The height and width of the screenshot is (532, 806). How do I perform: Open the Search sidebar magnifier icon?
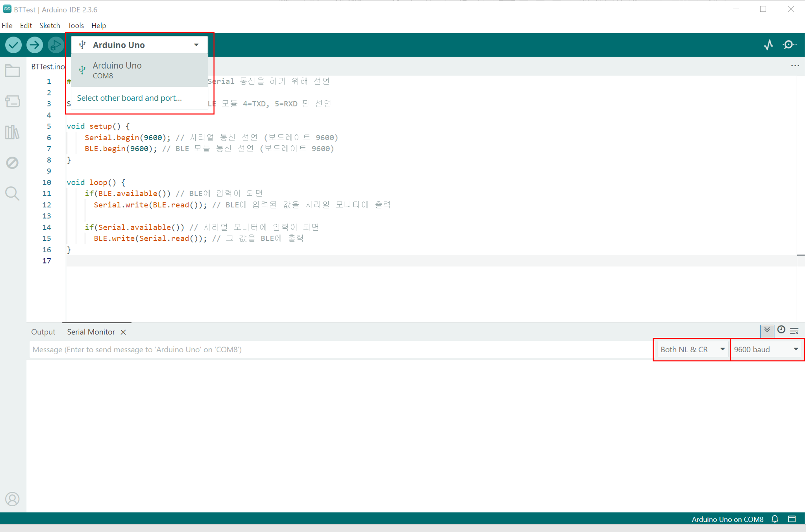[x=12, y=194]
